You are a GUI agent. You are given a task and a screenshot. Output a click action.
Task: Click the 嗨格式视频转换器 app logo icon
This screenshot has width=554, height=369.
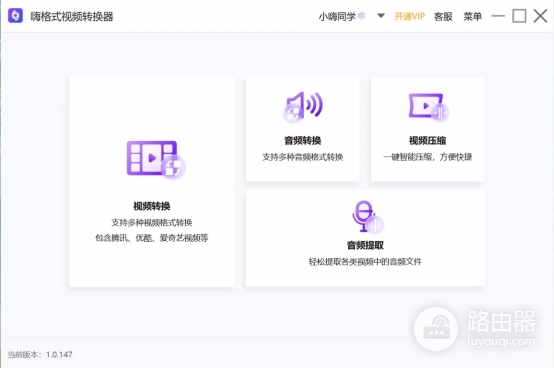(15, 16)
